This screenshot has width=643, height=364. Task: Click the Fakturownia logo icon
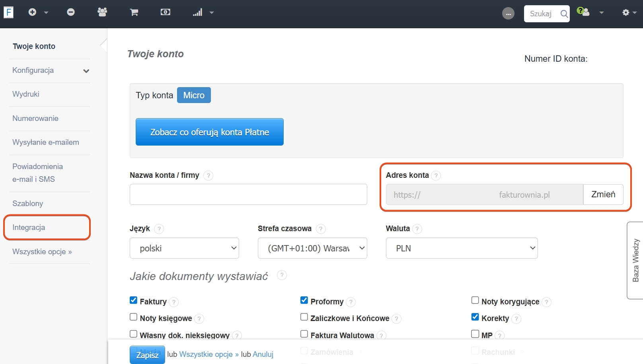pyautogui.click(x=8, y=12)
